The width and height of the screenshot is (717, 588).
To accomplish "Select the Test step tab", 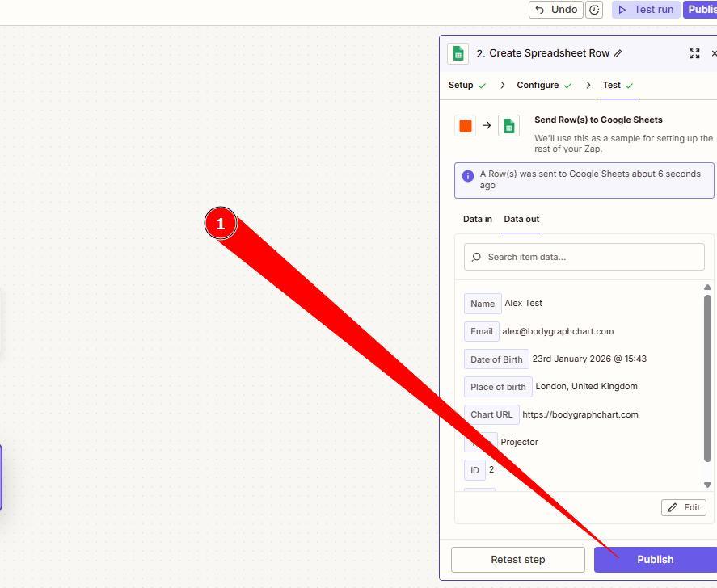I will tap(612, 85).
